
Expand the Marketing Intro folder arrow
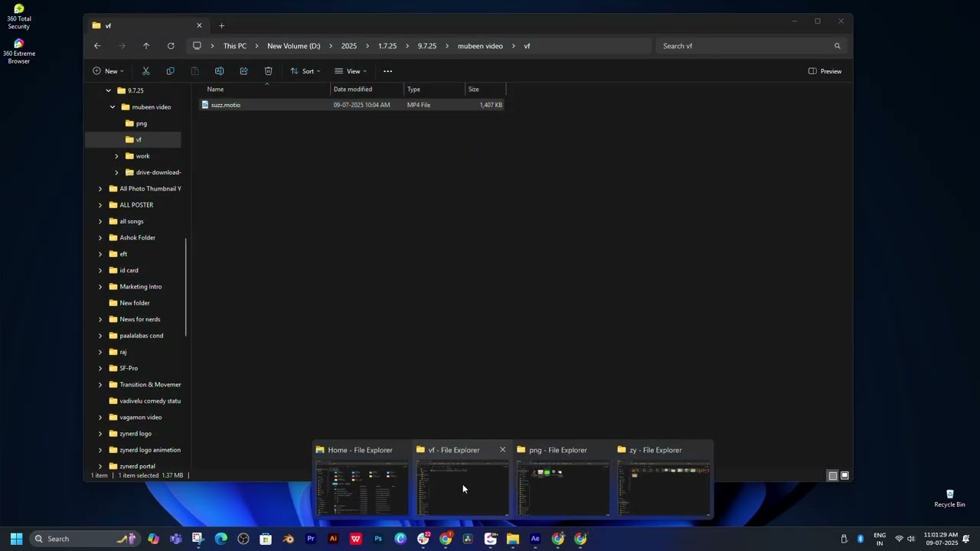point(100,287)
